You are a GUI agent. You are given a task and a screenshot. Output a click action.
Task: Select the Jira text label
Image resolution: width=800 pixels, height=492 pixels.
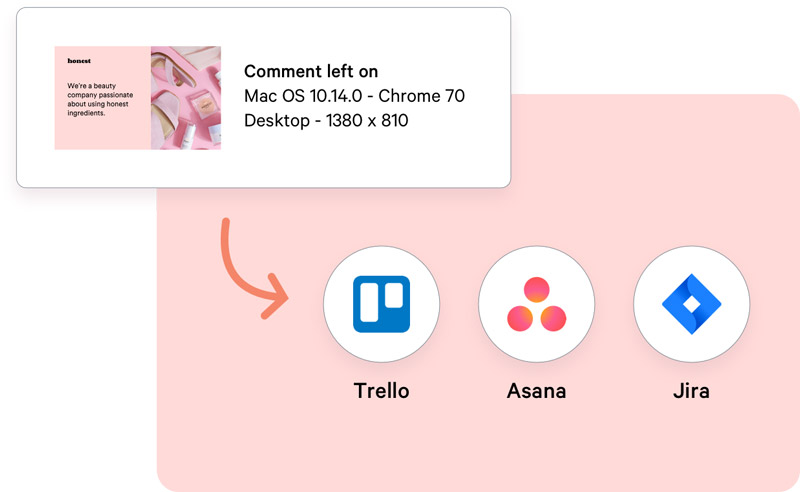[691, 391]
